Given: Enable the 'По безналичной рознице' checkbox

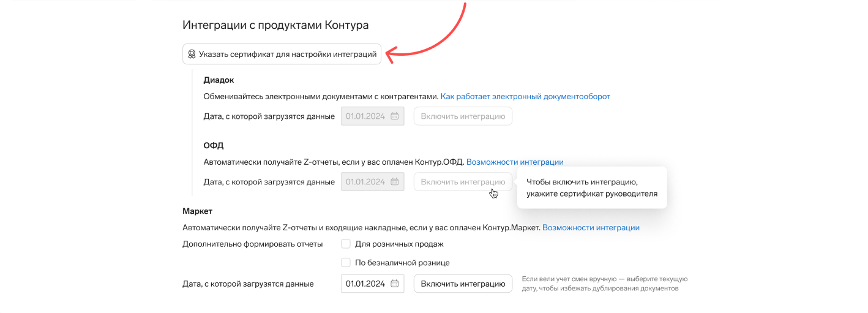Looking at the screenshot, I should [x=346, y=263].
